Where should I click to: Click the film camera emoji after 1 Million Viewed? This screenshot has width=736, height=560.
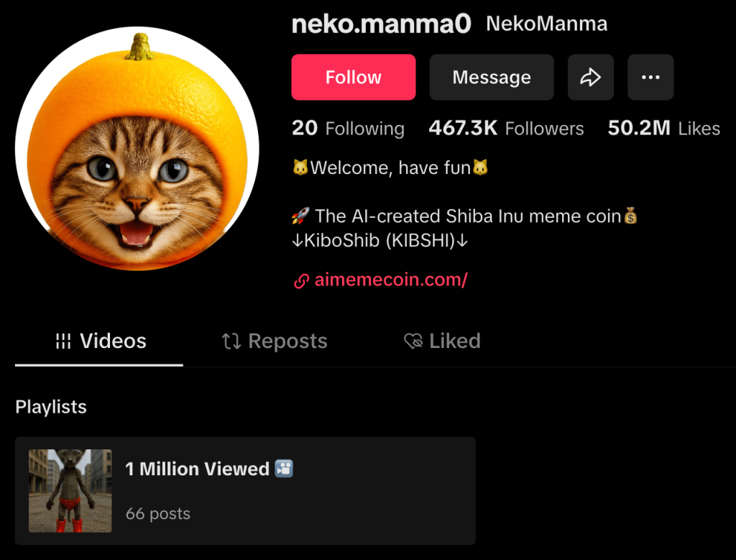click(x=284, y=469)
